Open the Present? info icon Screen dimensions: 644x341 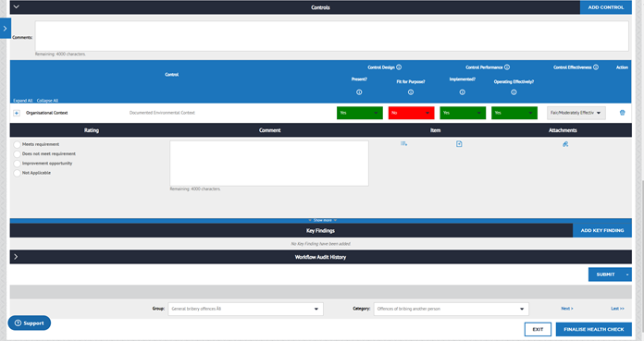coord(359,92)
